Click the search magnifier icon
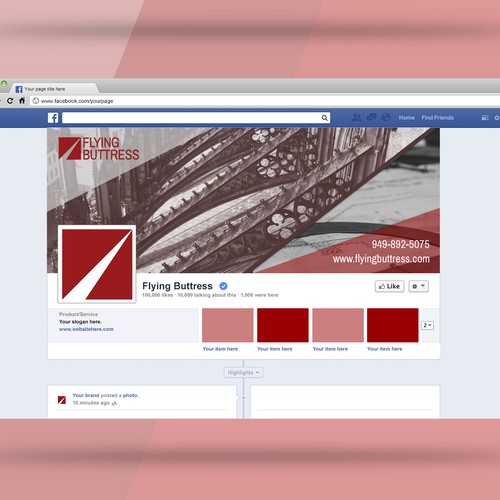This screenshot has width=500, height=500. click(x=324, y=118)
